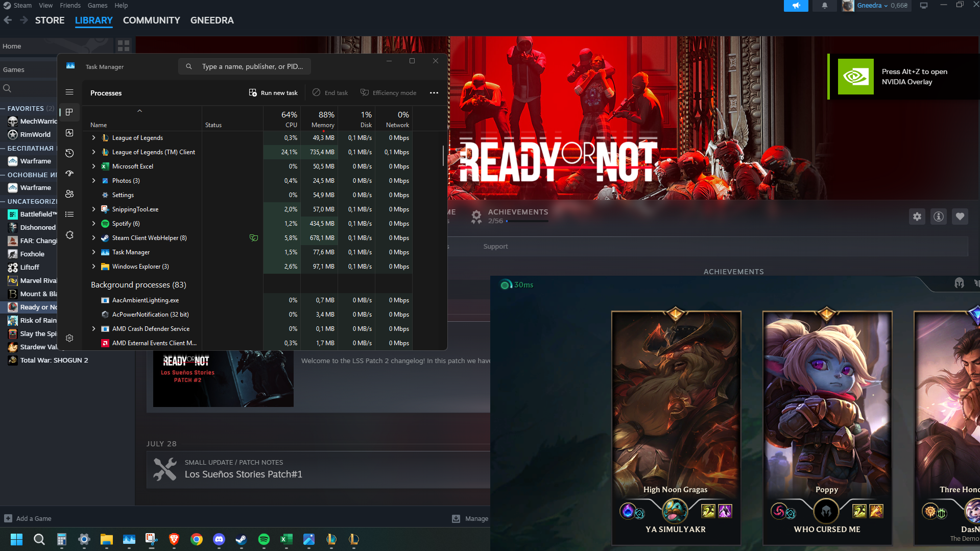Open the Friends menu in Steam
The width and height of the screenshot is (980, 551).
coord(70,5)
